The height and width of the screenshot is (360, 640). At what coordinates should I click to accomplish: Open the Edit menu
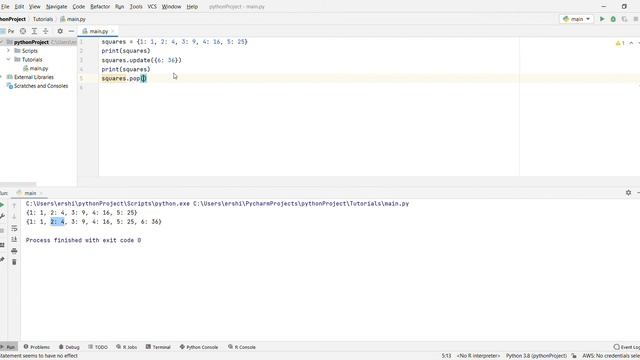[x=19, y=7]
